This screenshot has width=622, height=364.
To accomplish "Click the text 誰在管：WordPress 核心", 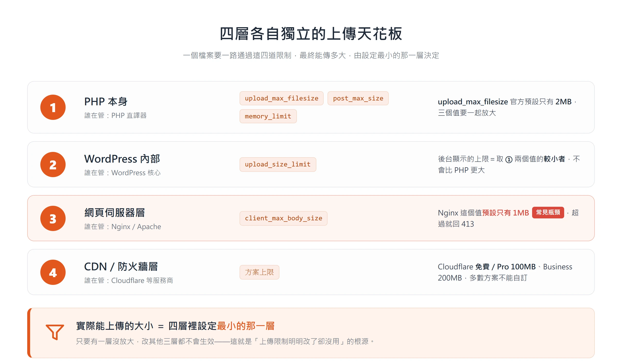I will (122, 173).
